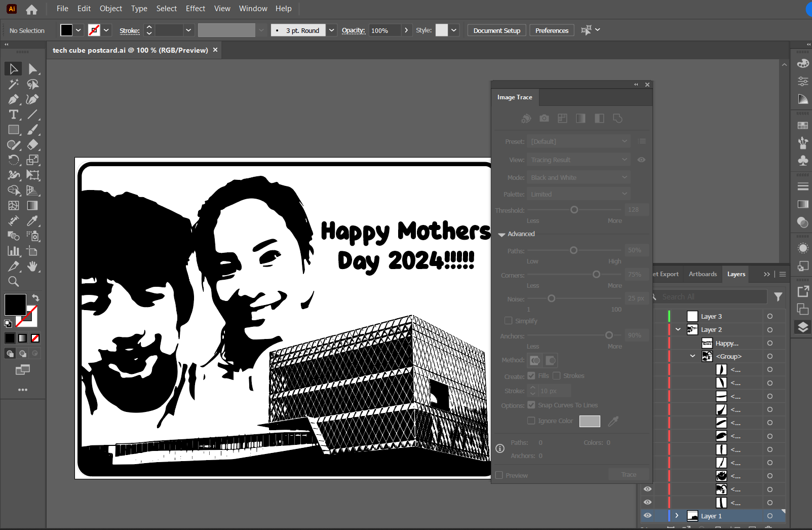This screenshot has height=530, width=812.
Task: Select the Column Graph tool
Action: (x=14, y=251)
